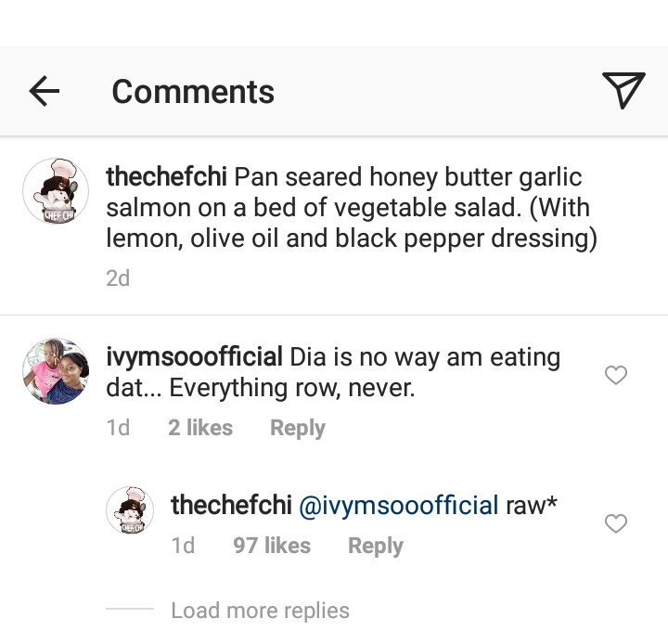668x644 pixels.
Task: Click the "Comments" header title
Action: [x=193, y=92]
